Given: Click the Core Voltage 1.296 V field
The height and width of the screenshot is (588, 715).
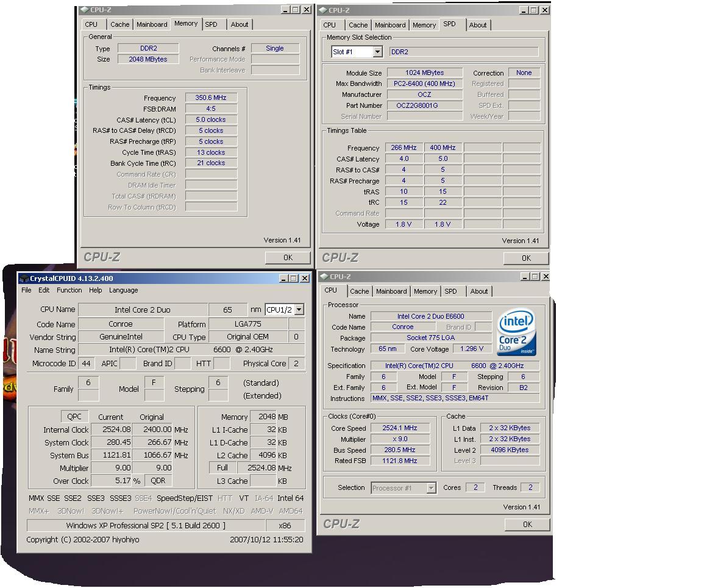Looking at the screenshot, I should 472,349.
